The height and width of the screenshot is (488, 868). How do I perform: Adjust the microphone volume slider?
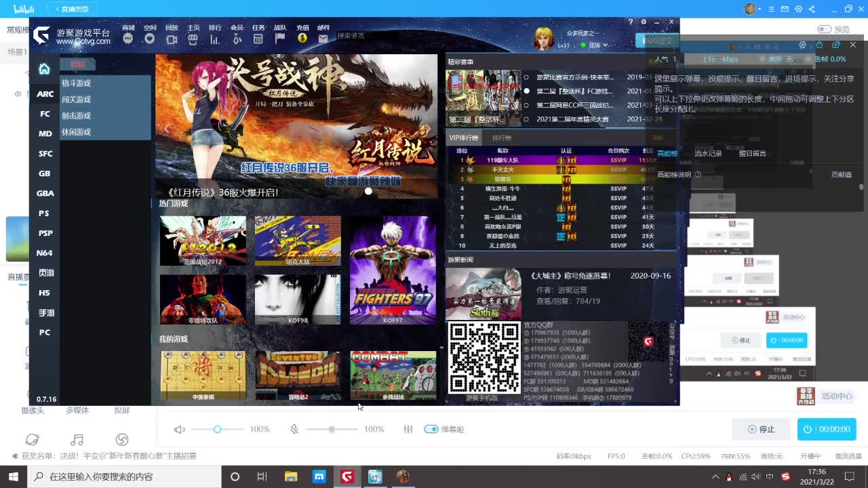[332, 429]
